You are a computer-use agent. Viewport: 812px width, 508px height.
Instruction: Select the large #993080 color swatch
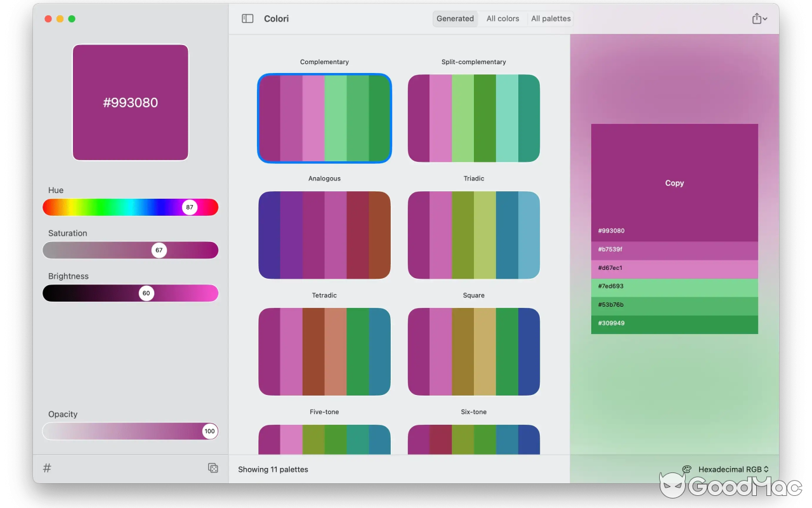pos(130,102)
